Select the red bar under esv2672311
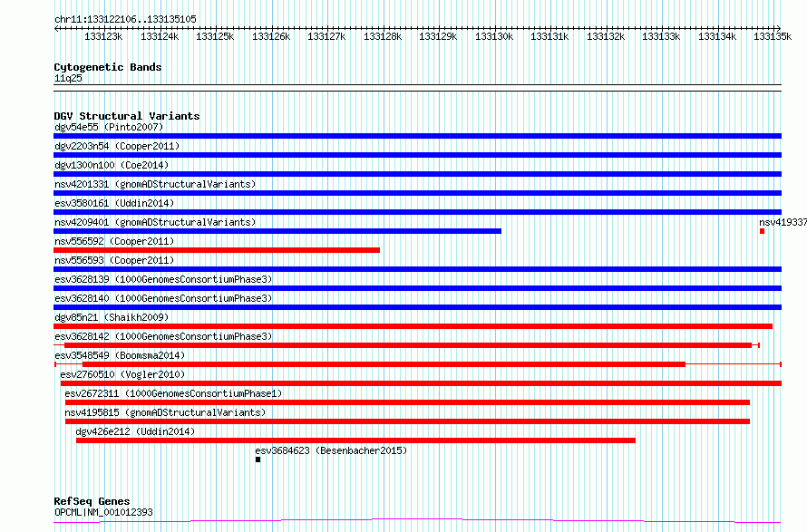 coord(408,402)
